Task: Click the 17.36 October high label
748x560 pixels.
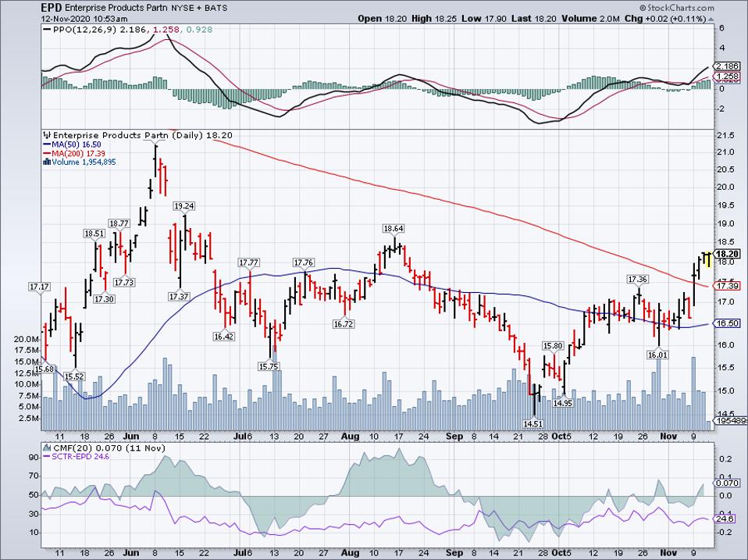Action: [x=638, y=279]
